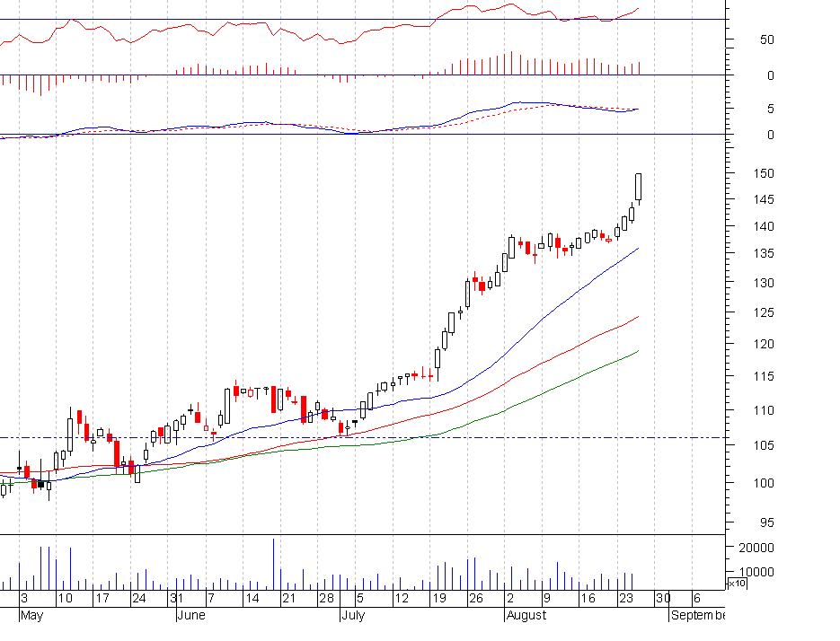The image size is (840, 641).
Task: Click the price axis label '95'
Action: pyautogui.click(x=767, y=522)
